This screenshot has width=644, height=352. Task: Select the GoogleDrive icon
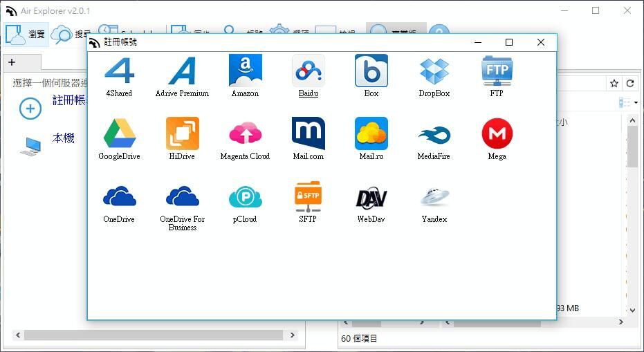click(119, 134)
